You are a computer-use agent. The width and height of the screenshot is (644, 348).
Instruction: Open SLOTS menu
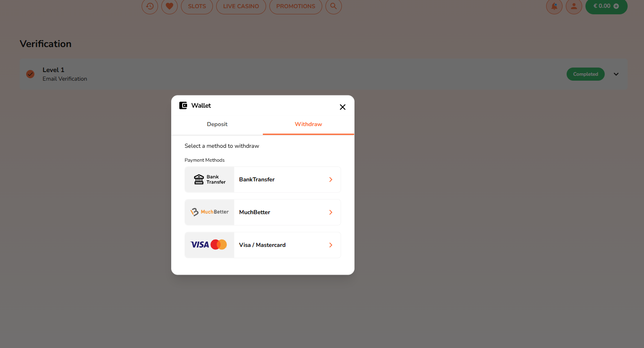coord(197,6)
